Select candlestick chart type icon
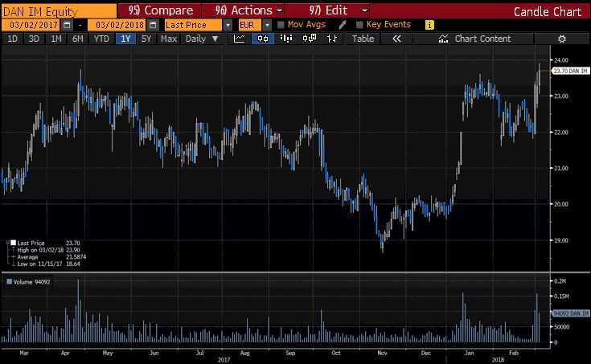591x364 pixels. pos(263,39)
